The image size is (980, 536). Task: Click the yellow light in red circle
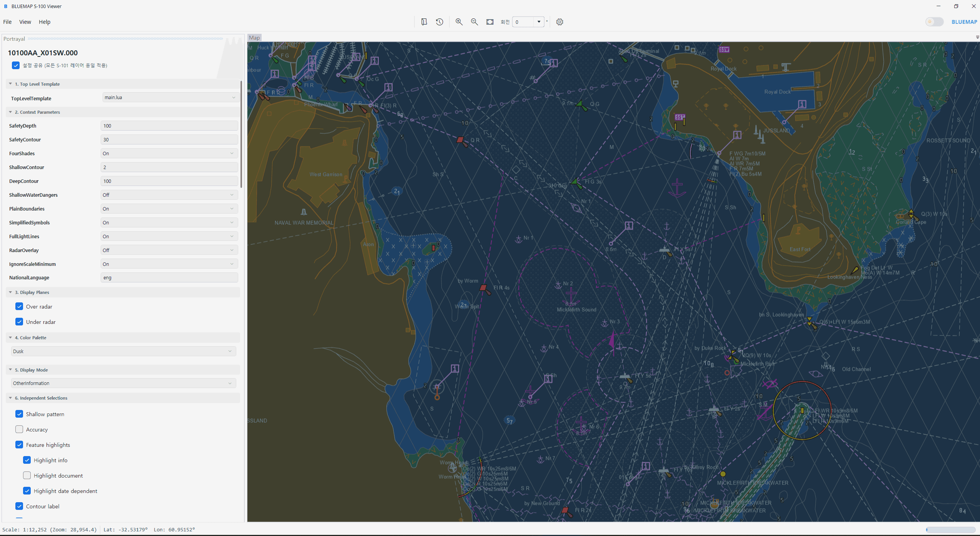point(802,410)
